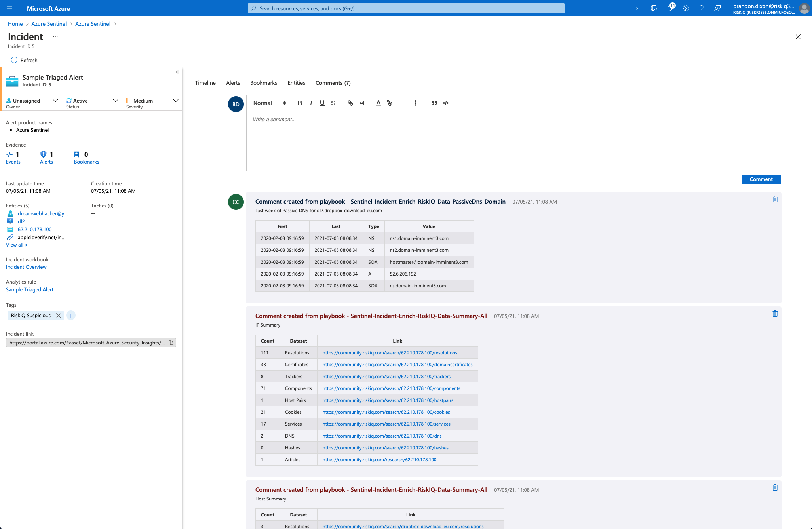Open the portal settings gear

click(686, 8)
